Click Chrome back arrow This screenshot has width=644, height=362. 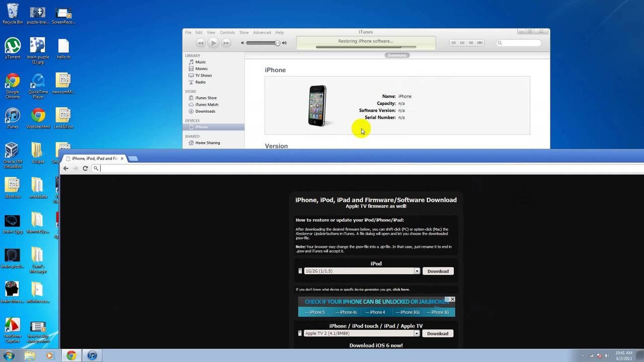click(66, 168)
